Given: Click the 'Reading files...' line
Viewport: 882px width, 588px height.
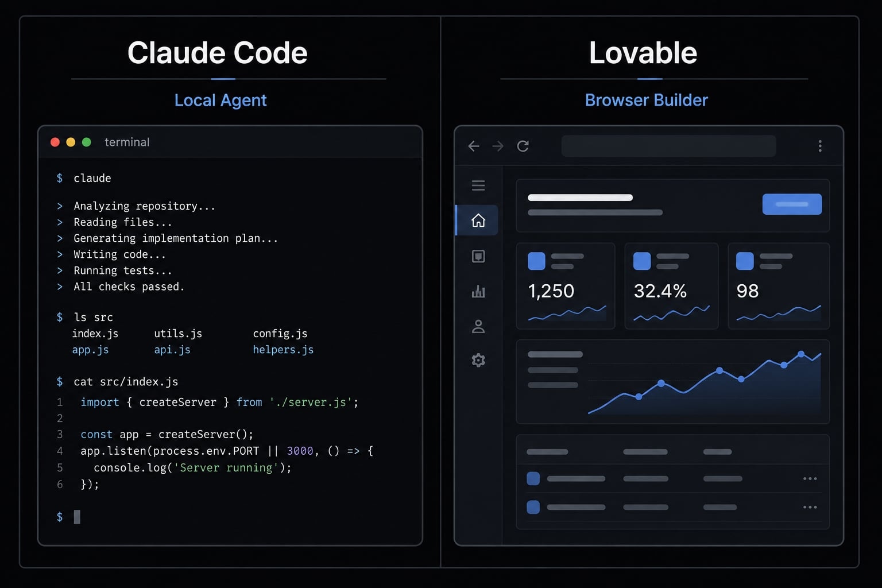Looking at the screenshot, I should (122, 222).
